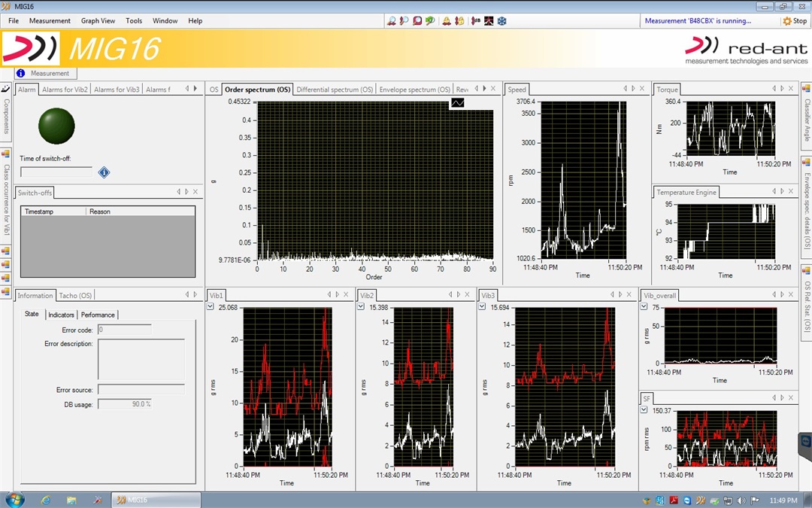Open the Components side panel icon

(5, 90)
